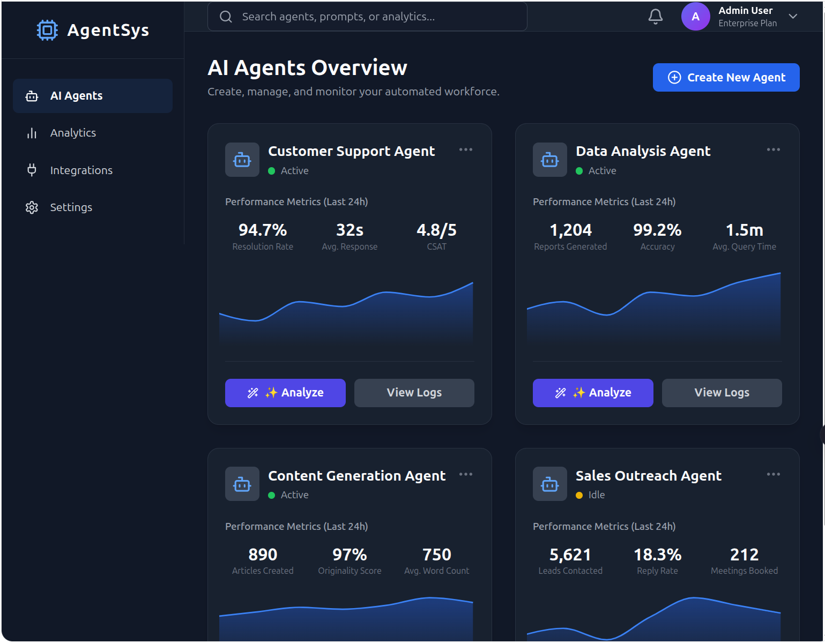Open the Sales Outreach Agent options menu
The width and height of the screenshot is (825, 644).
coord(773,474)
